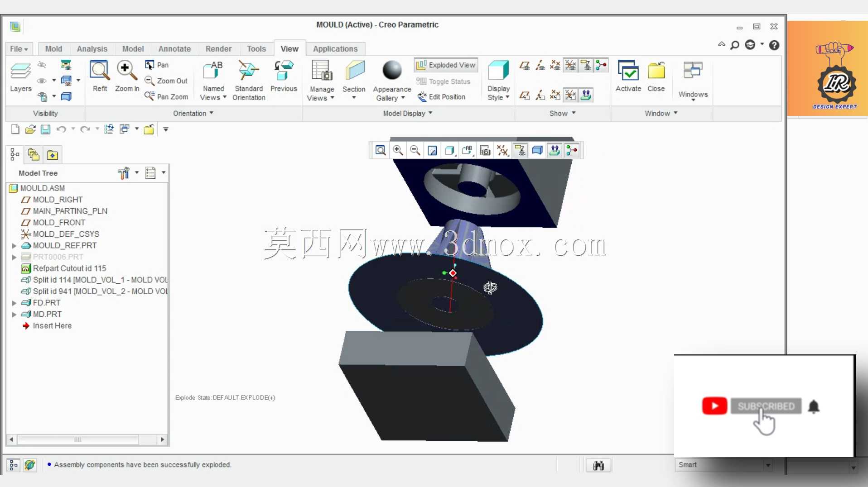
Task: Toggle plane display in the Show group
Action: [x=525, y=65]
